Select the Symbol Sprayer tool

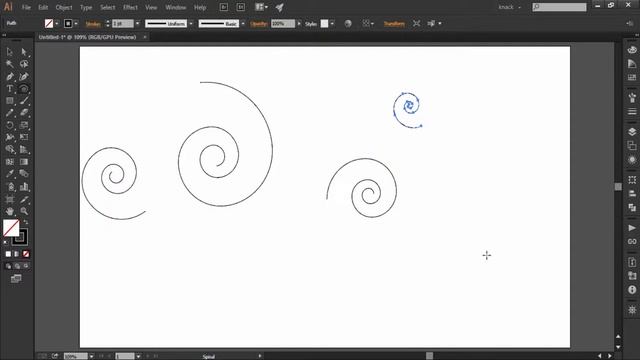[x=9, y=187]
